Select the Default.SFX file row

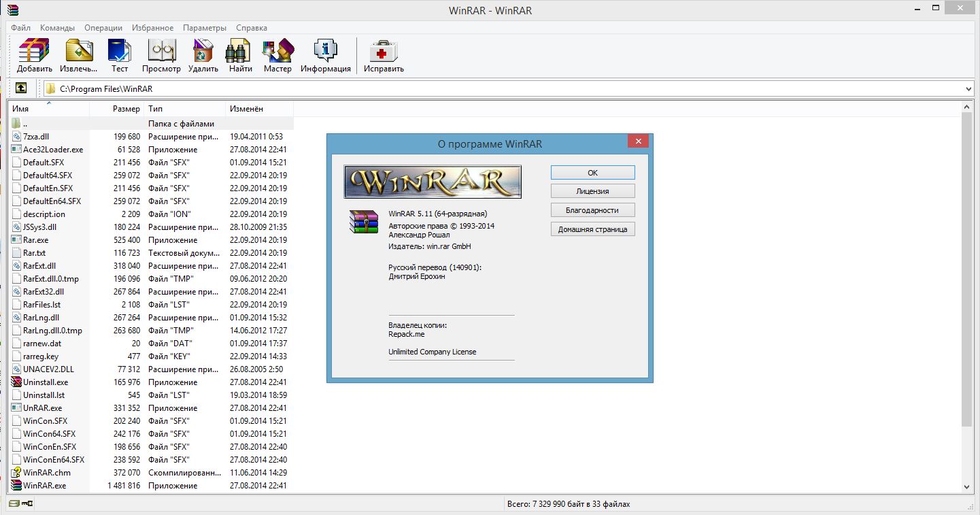tap(151, 163)
